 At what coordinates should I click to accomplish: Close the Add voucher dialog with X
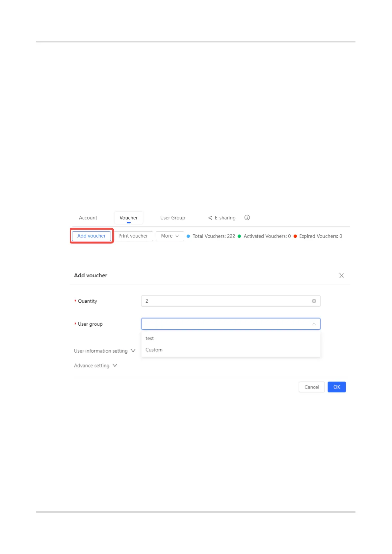[x=341, y=276]
